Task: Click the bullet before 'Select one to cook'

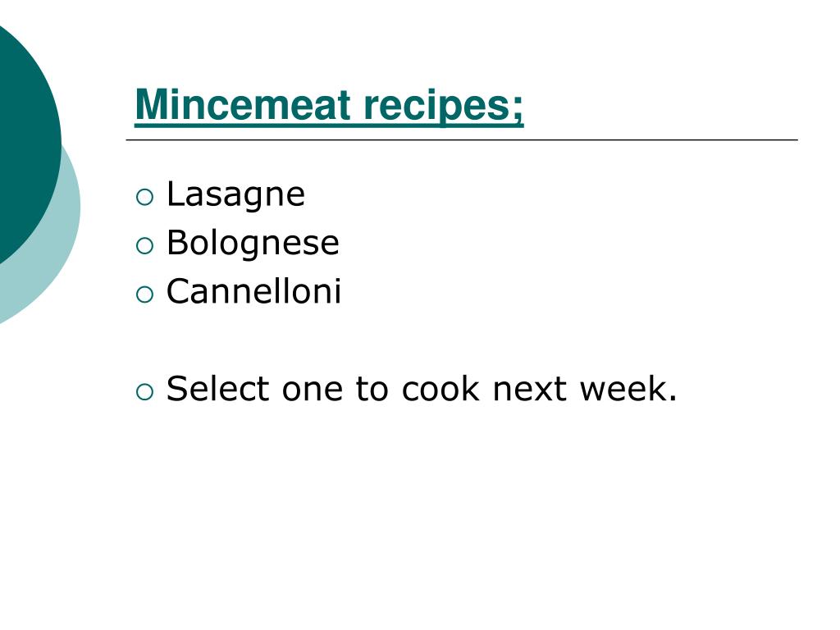Action: click(144, 392)
